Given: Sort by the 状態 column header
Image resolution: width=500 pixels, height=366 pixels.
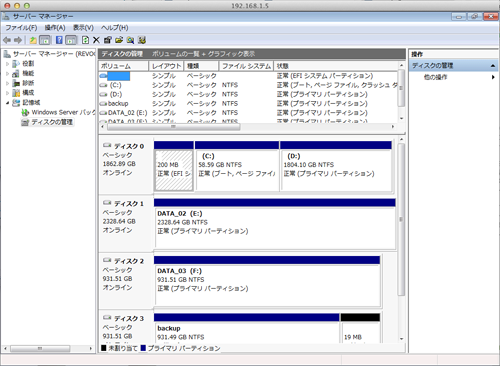Looking at the screenshot, I should [336, 66].
